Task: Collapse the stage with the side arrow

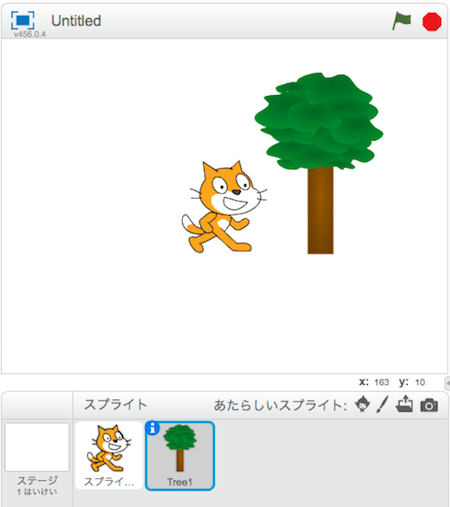Action: coord(447,383)
